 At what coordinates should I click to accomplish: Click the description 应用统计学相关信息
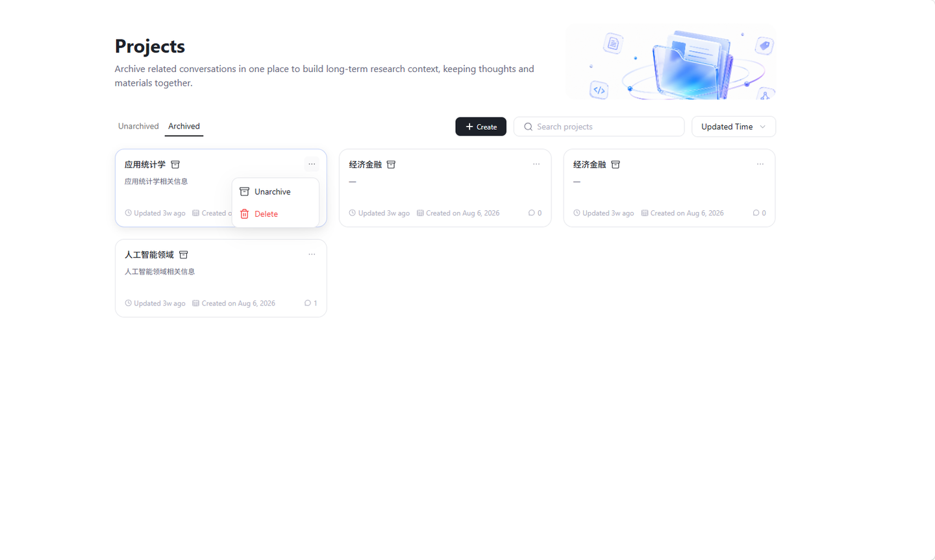156,182
